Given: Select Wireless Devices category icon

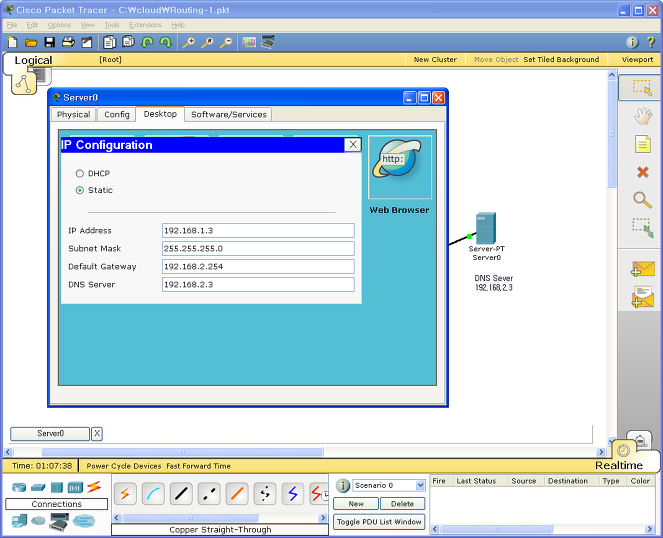Looking at the screenshot, I should 76,488.
